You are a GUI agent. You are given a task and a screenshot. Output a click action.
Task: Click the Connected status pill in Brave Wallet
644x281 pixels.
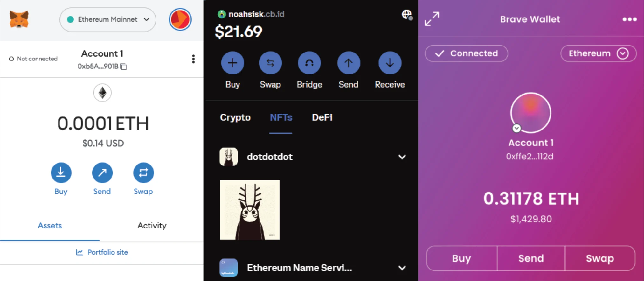(x=466, y=53)
